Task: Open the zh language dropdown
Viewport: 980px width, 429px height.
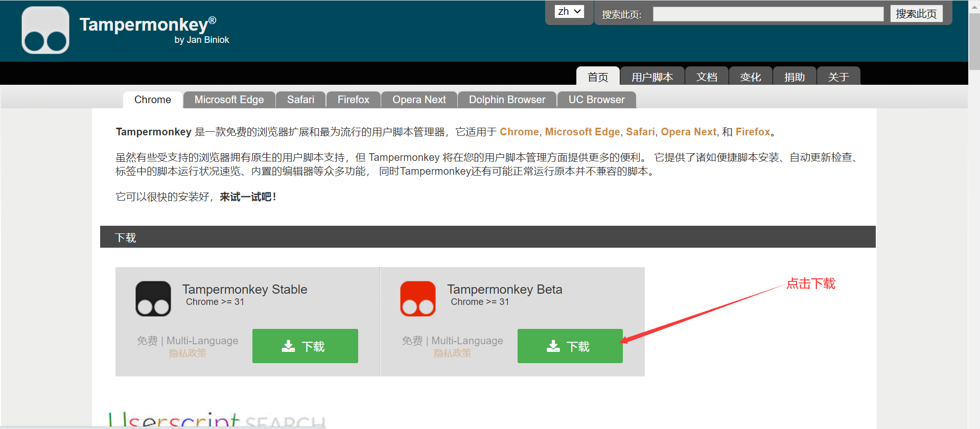Action: (570, 11)
